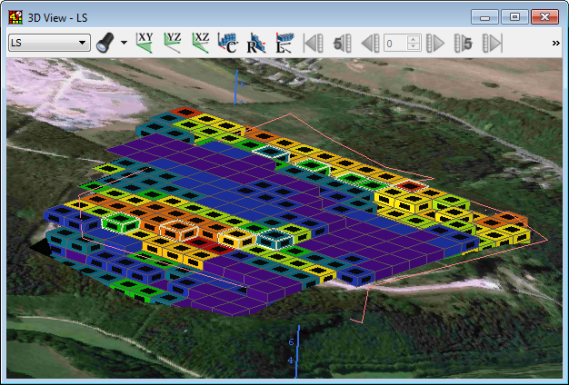Switch to the XZ plane view

pos(201,43)
